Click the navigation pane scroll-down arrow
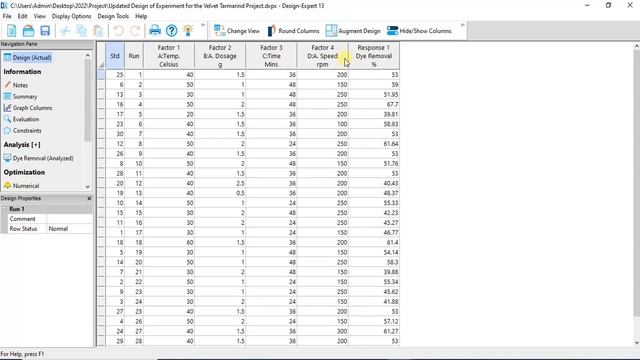This screenshot has height=360, width=640. [88, 187]
